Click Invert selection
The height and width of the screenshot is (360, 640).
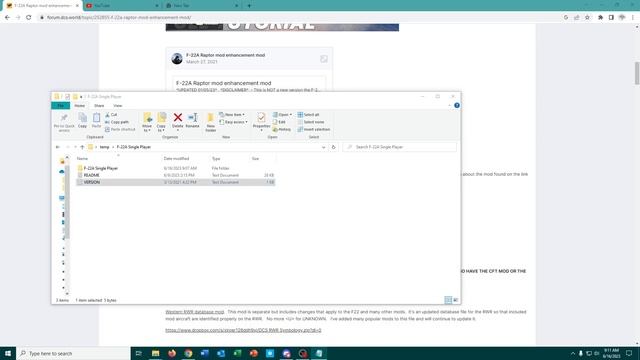[x=313, y=129]
